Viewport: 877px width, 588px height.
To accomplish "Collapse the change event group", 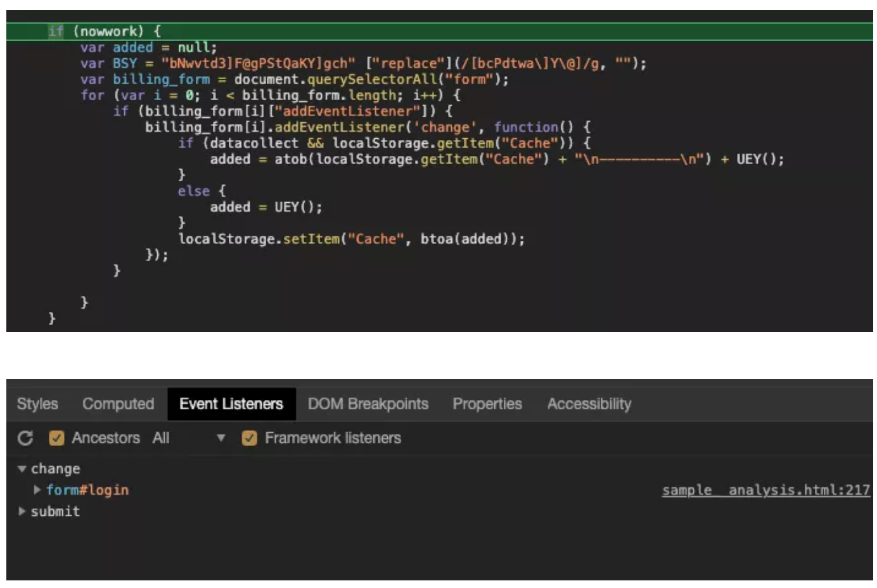I will 22,469.
